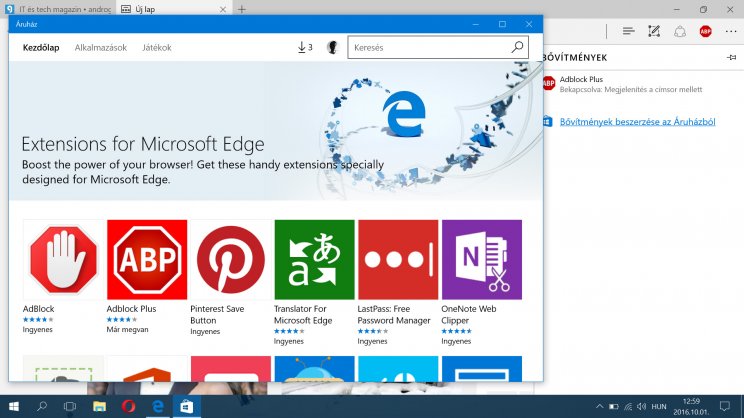Click the search magnifier in Store
The height and width of the screenshot is (418, 744).
coord(518,47)
